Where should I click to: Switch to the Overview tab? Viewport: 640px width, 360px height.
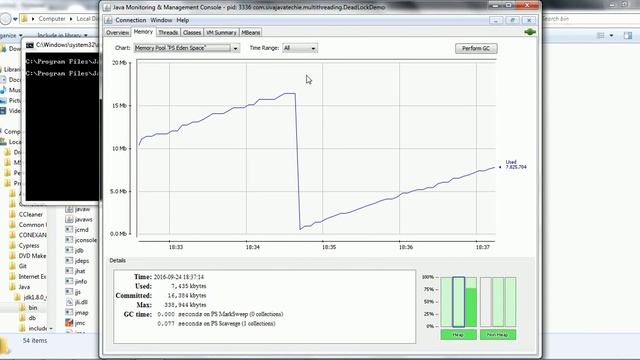118,33
